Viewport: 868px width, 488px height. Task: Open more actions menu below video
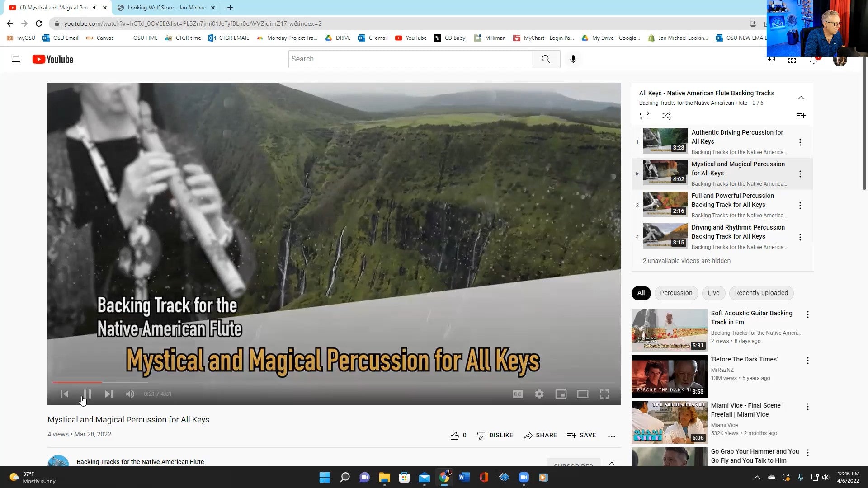click(611, 436)
